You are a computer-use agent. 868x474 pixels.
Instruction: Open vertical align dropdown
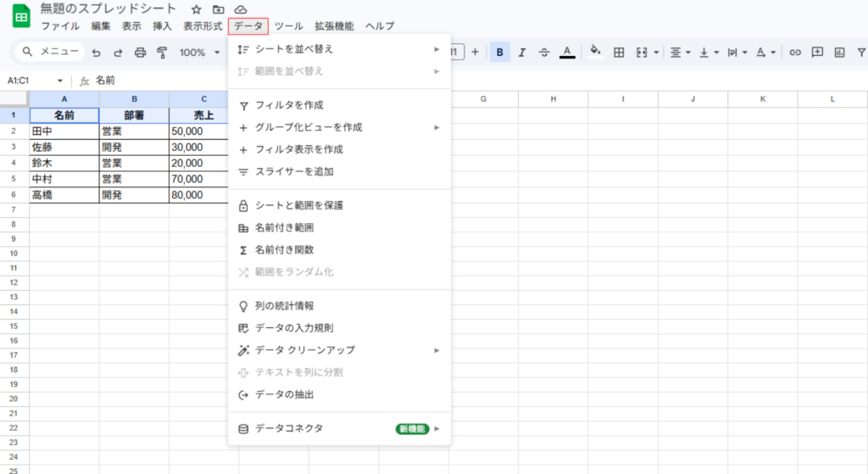click(709, 52)
